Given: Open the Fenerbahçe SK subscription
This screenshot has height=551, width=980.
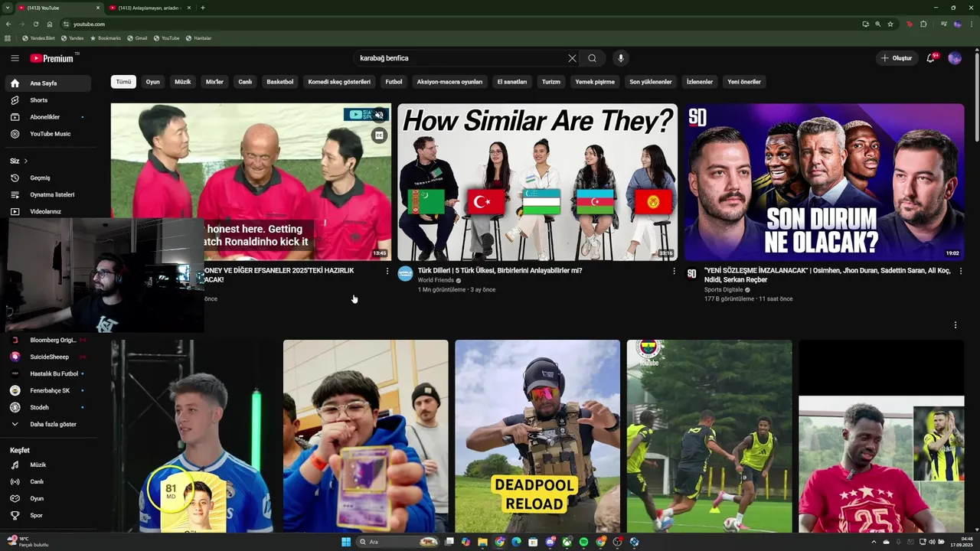Looking at the screenshot, I should tap(47, 390).
